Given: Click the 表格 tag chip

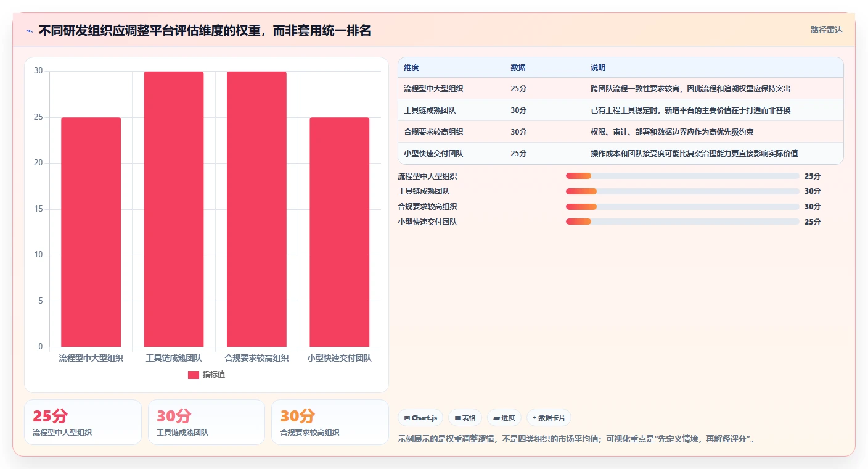Looking at the screenshot, I should (x=465, y=418).
